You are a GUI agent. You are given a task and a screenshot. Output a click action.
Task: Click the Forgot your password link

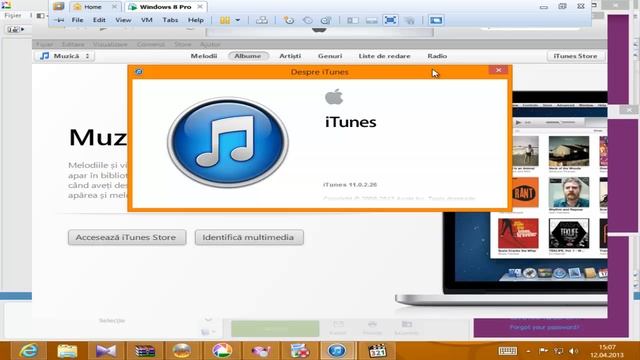(x=544, y=327)
